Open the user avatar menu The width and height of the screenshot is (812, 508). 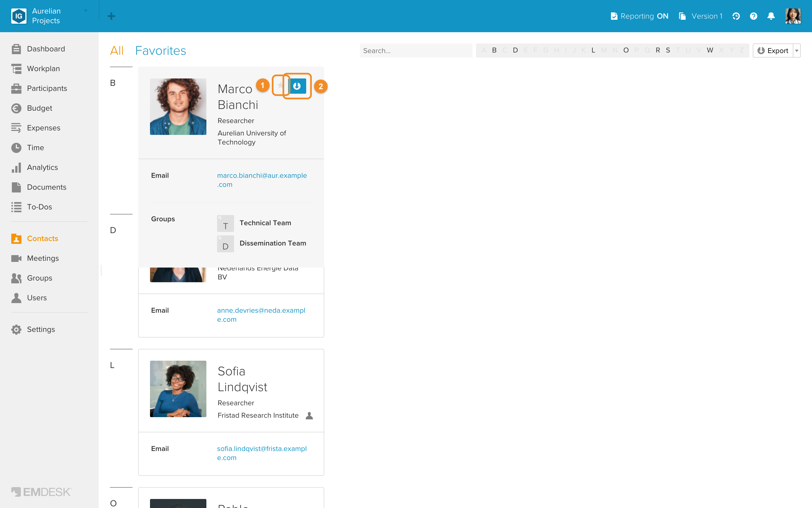(793, 16)
